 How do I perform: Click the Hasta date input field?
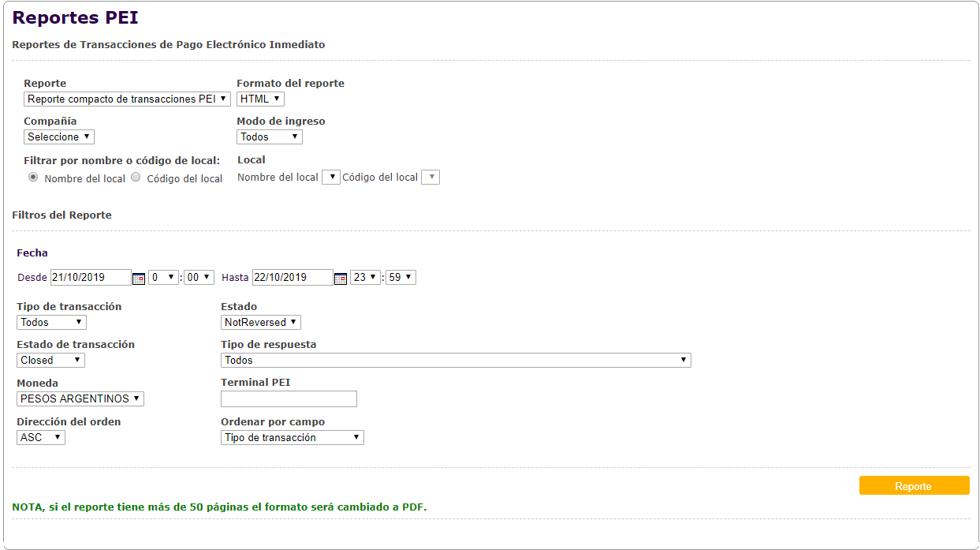pos(293,278)
